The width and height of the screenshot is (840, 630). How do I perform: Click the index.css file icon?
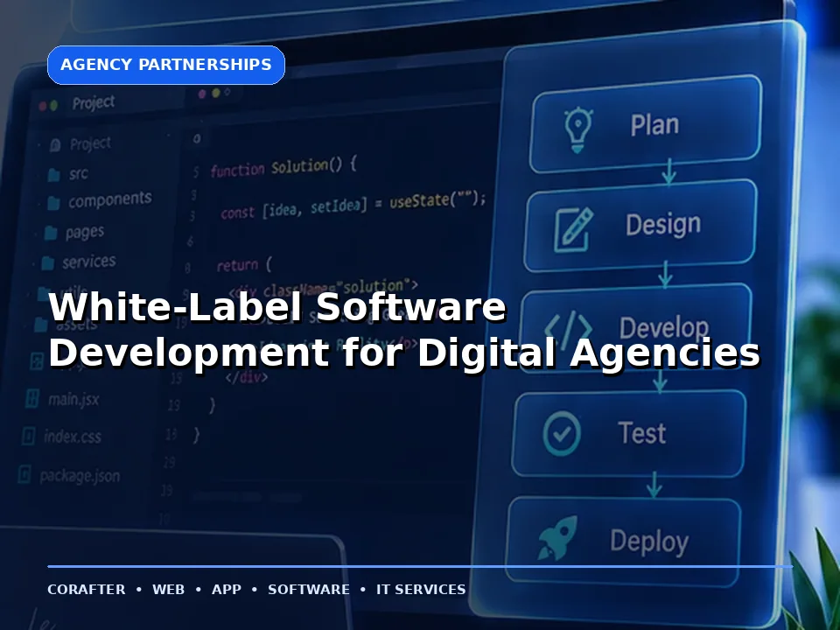tap(28, 436)
